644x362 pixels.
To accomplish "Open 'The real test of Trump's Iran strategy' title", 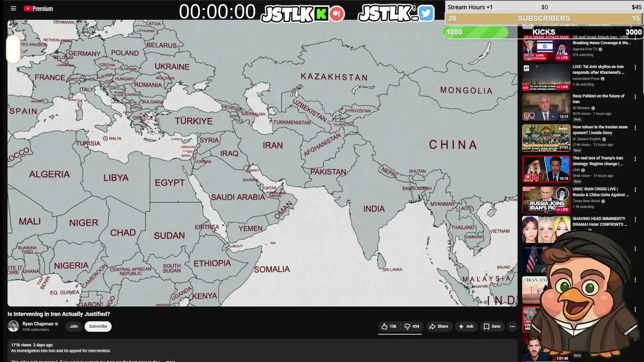I will (x=598, y=161).
